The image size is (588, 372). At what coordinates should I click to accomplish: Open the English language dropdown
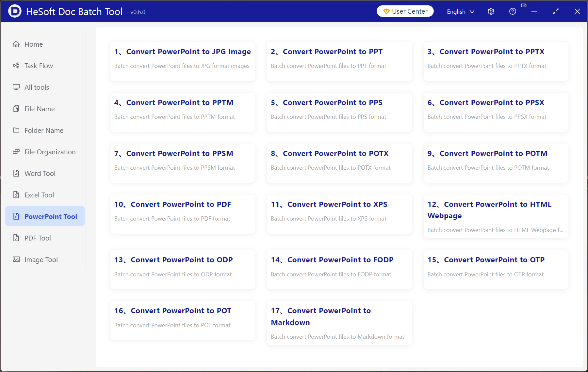(x=461, y=11)
